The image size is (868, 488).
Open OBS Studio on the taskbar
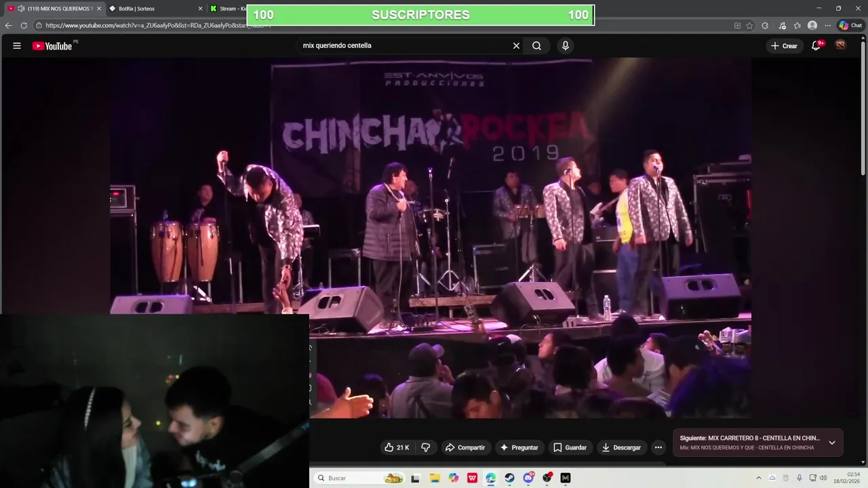tap(547, 478)
